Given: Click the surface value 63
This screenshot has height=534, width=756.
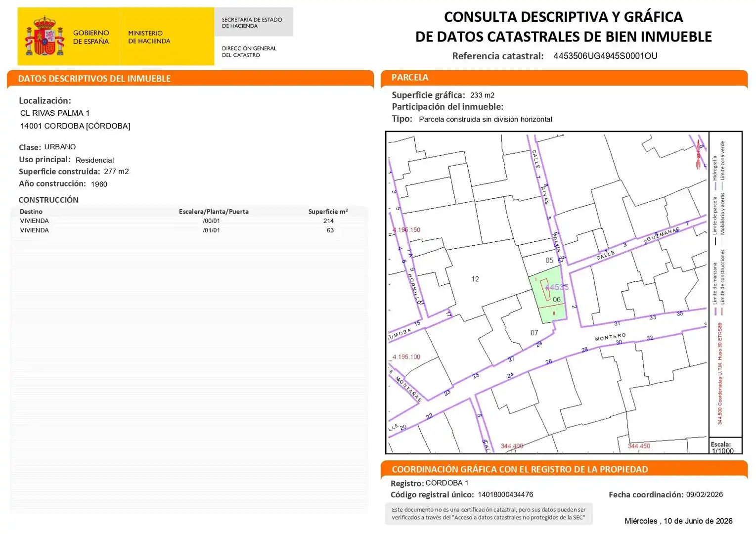Looking at the screenshot, I should point(330,230).
